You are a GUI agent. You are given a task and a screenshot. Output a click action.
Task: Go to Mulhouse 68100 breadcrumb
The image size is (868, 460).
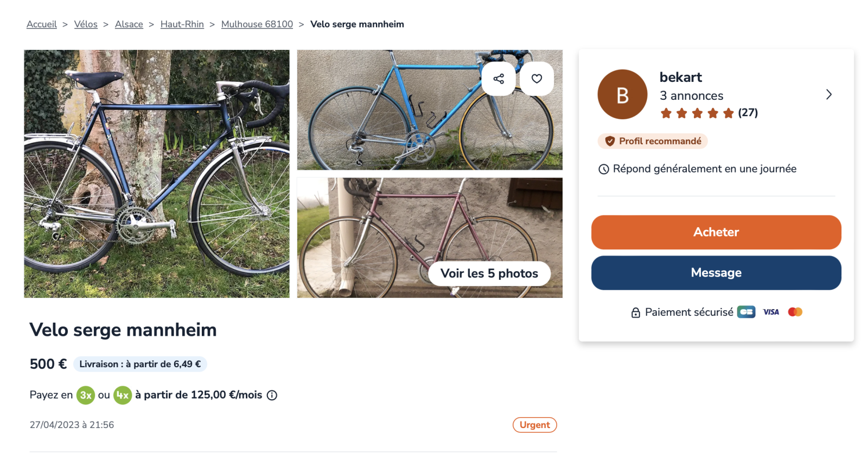(257, 24)
